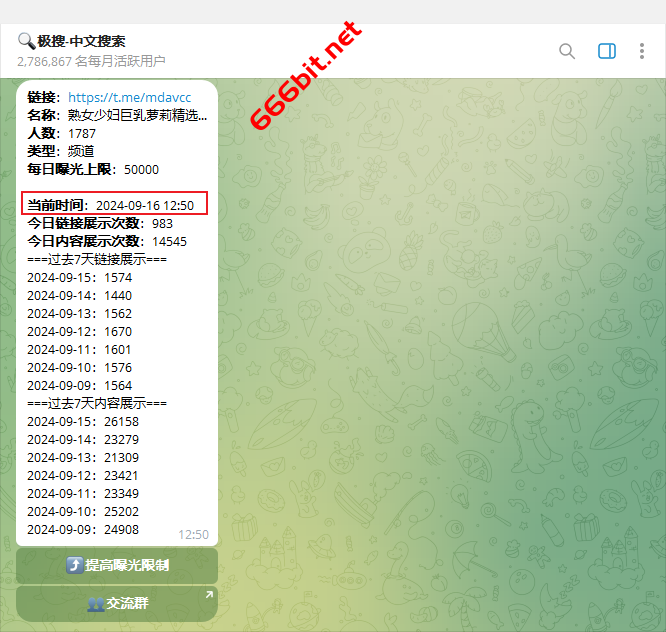Click the 今日内容展示次数: 14545 line
The width and height of the screenshot is (666, 632).
coord(107,242)
